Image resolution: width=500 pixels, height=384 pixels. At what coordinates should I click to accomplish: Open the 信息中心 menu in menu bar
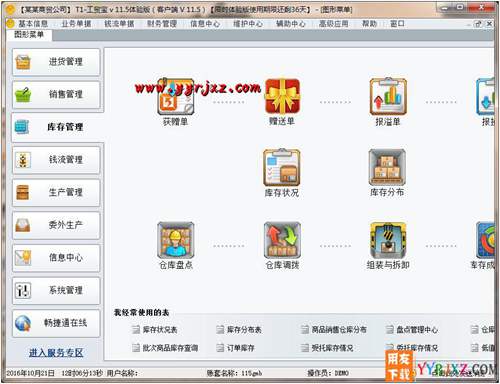tap(205, 24)
